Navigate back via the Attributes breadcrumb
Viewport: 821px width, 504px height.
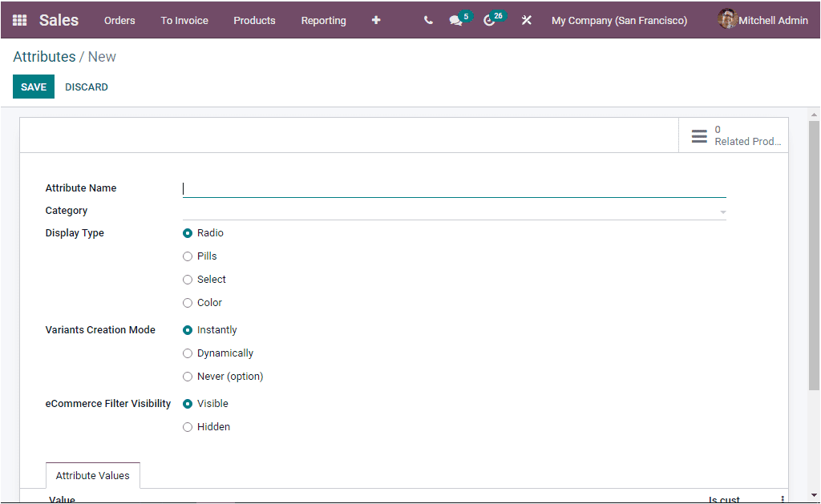44,56
